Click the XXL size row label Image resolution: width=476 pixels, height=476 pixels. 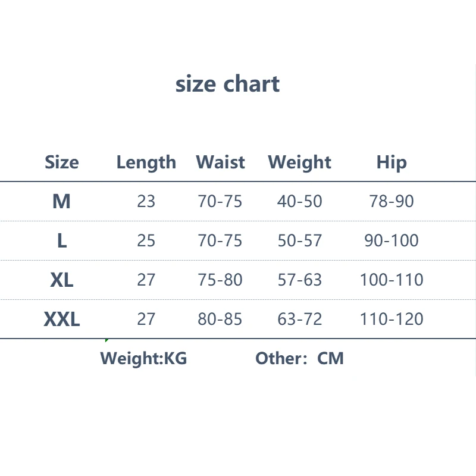click(x=62, y=319)
